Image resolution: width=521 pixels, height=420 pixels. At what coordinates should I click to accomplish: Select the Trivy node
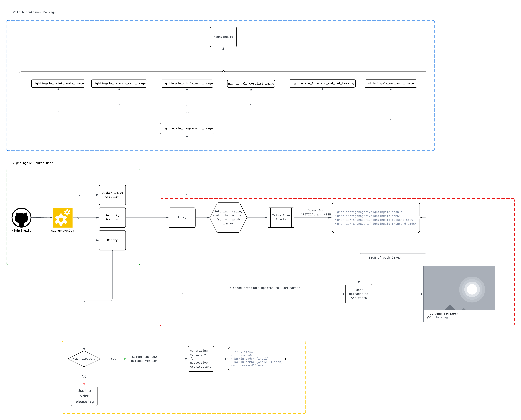coord(182,218)
